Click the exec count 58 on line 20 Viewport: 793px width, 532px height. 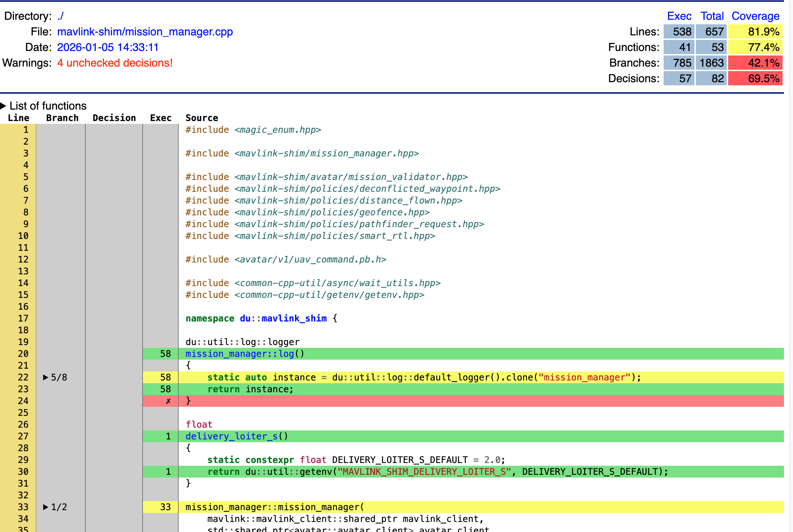point(165,354)
